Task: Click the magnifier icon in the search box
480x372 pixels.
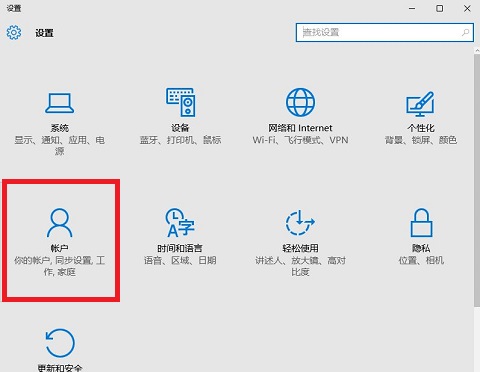Action: pyautogui.click(x=465, y=32)
